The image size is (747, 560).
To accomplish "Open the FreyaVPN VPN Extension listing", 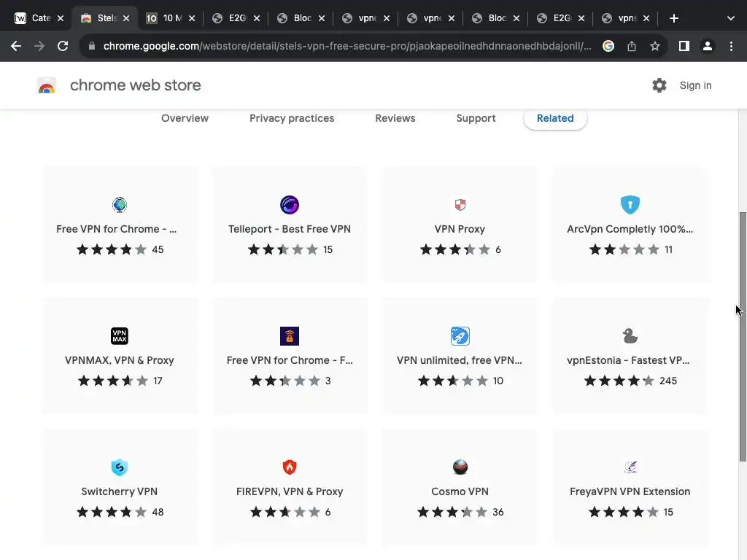I will pos(630,491).
